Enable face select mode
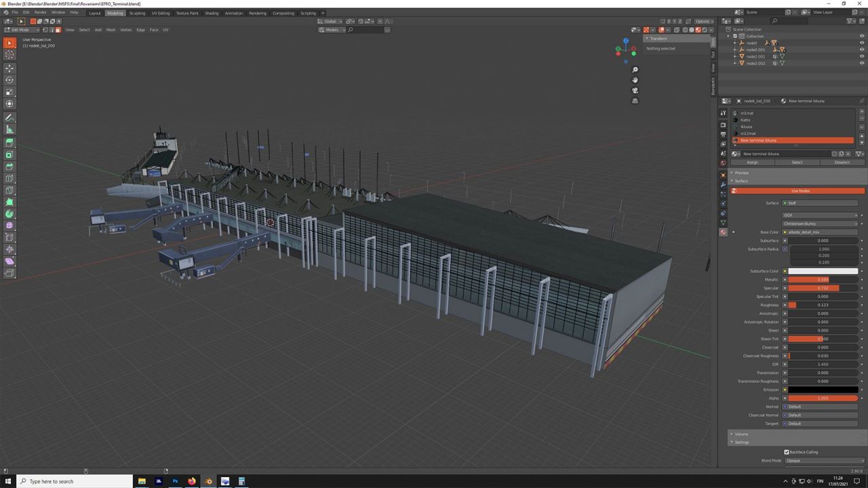 coord(58,30)
